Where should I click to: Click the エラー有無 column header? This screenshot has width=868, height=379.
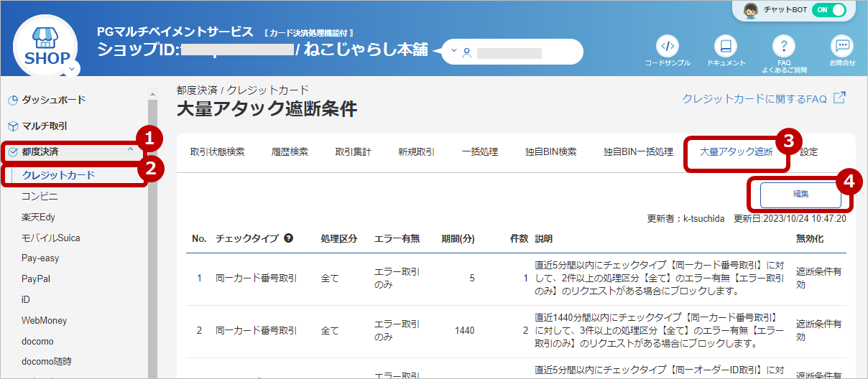pos(397,238)
